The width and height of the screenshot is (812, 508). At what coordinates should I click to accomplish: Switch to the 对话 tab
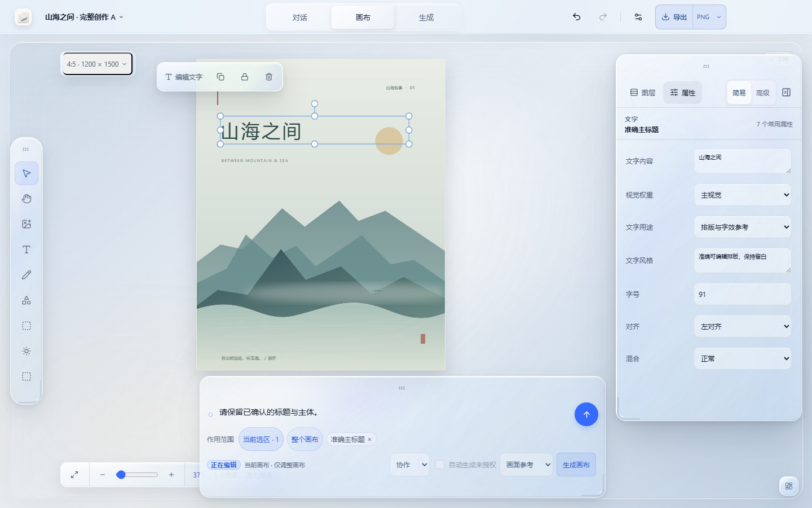[300, 17]
